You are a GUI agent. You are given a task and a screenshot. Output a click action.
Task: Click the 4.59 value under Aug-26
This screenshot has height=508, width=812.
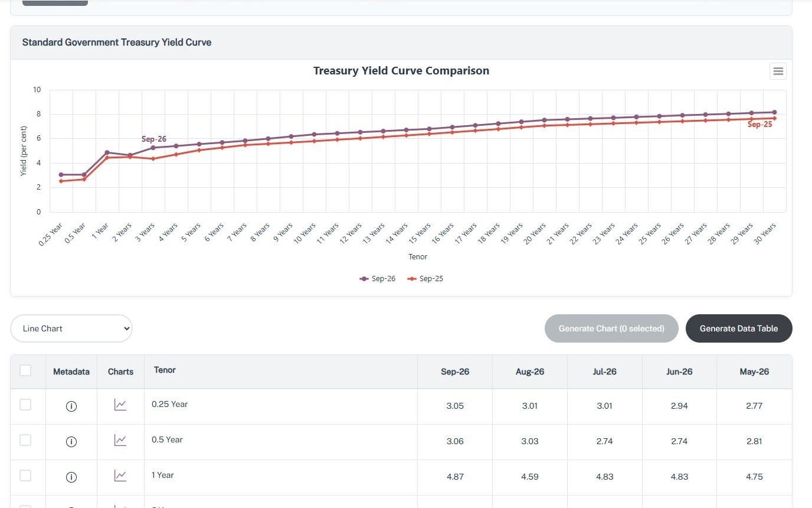(x=530, y=477)
